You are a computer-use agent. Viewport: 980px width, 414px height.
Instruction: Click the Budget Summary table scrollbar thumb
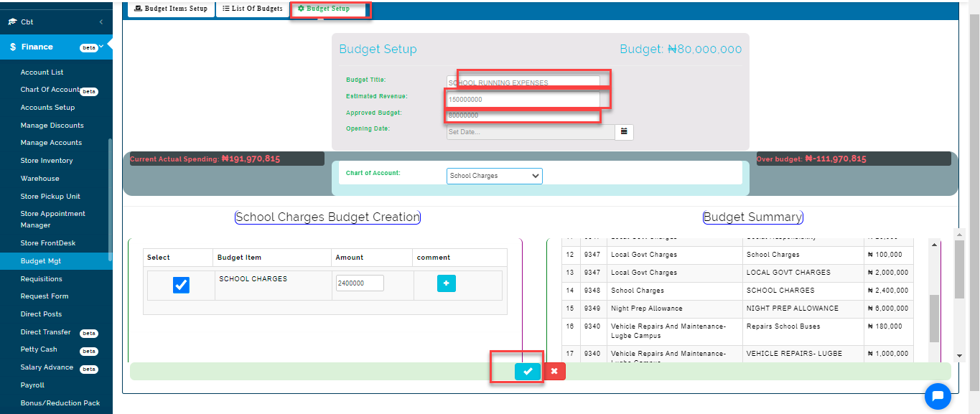934,319
